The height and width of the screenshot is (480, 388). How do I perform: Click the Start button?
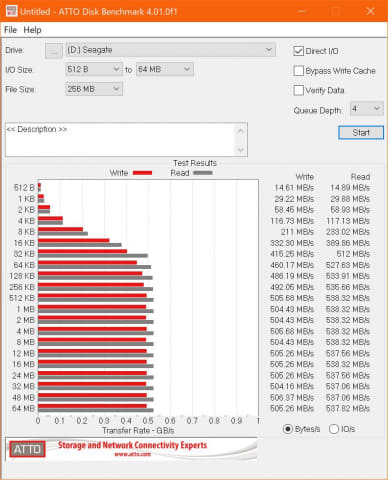click(361, 133)
